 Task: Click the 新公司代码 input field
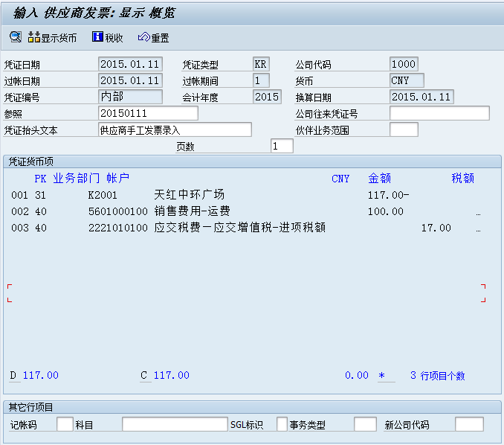(469, 424)
